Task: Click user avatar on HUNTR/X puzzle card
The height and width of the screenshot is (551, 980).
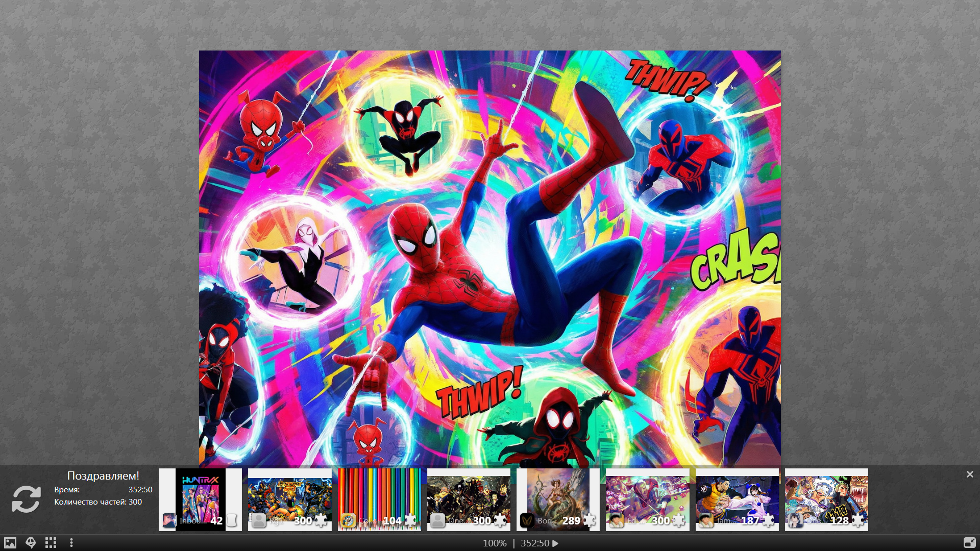Action: tap(169, 520)
